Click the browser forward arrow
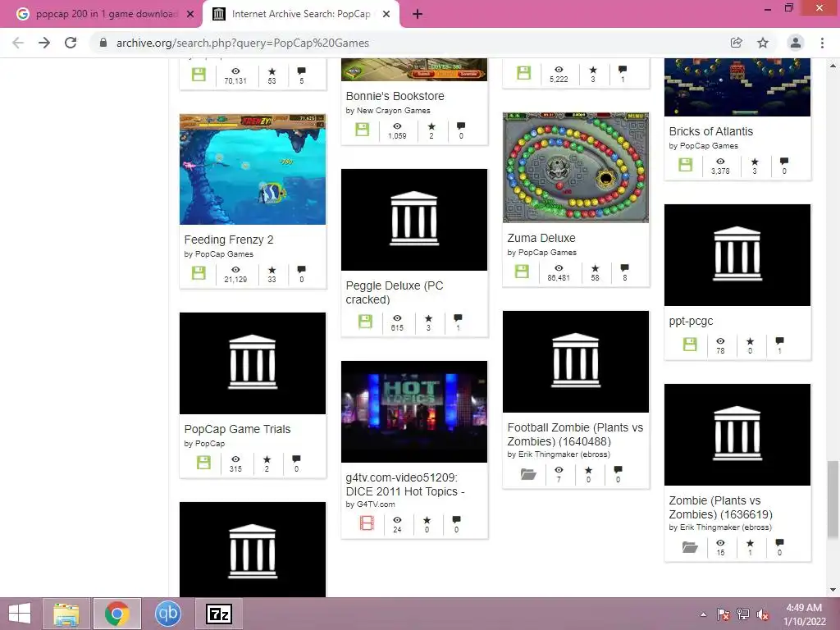Image resolution: width=840 pixels, height=630 pixels. 44,43
